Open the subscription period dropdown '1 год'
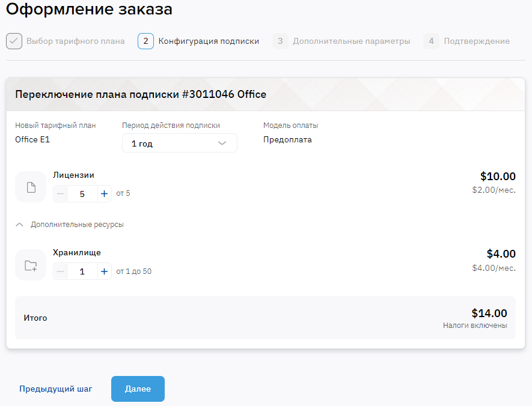The width and height of the screenshot is (532, 406). 180,143
